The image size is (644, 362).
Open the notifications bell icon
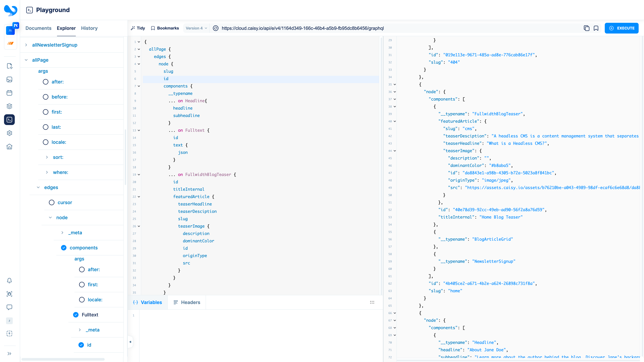(10, 281)
